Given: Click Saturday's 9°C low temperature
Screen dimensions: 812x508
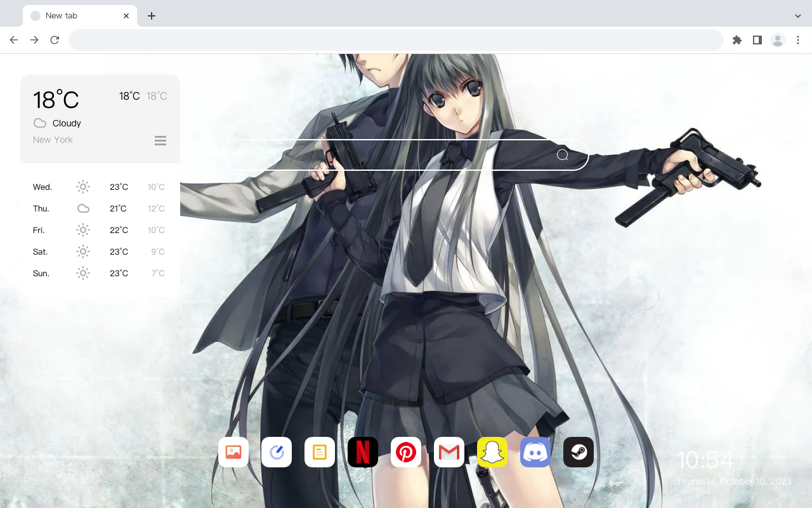Looking at the screenshot, I should 158,251.
